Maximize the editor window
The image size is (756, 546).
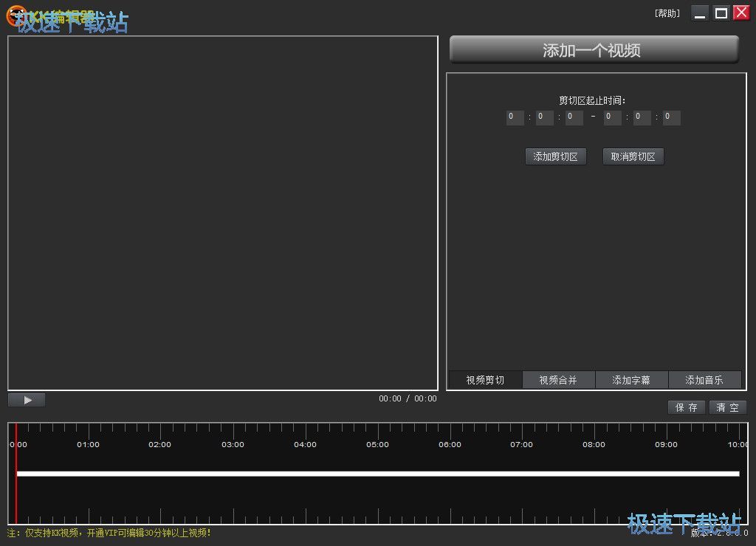coord(721,13)
